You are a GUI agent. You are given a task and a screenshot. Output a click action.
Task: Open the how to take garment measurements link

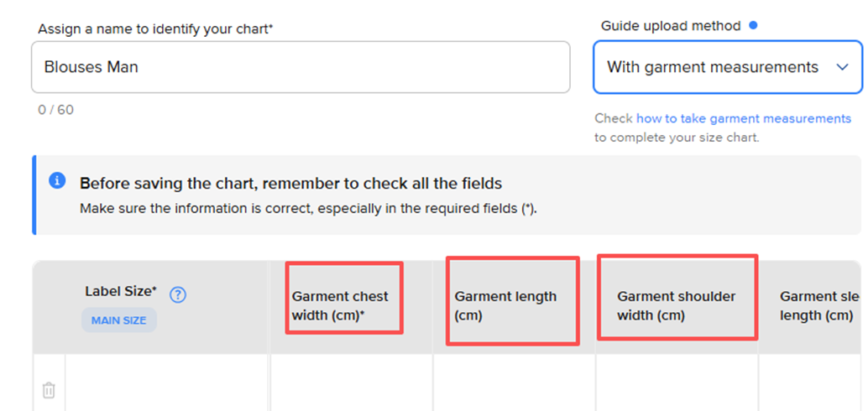tap(743, 118)
